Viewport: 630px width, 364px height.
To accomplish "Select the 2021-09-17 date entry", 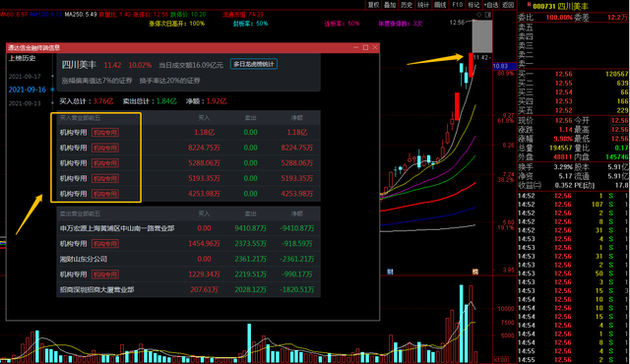I will pyautogui.click(x=25, y=77).
